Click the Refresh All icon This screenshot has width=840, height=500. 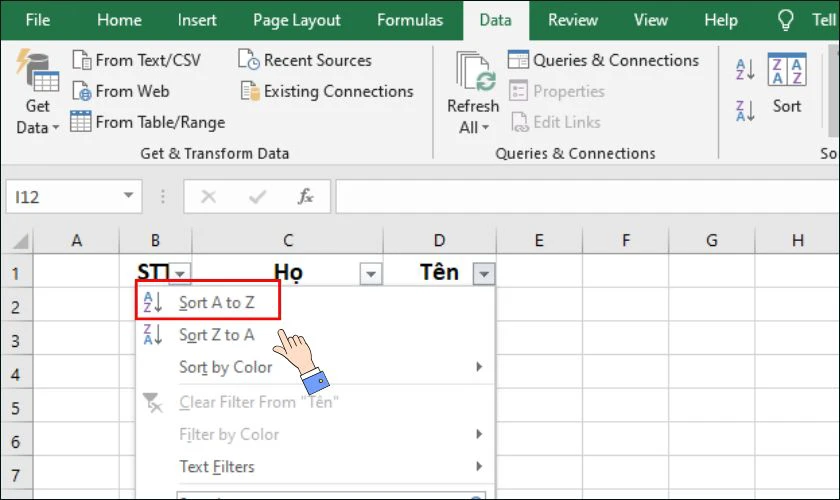tap(474, 72)
